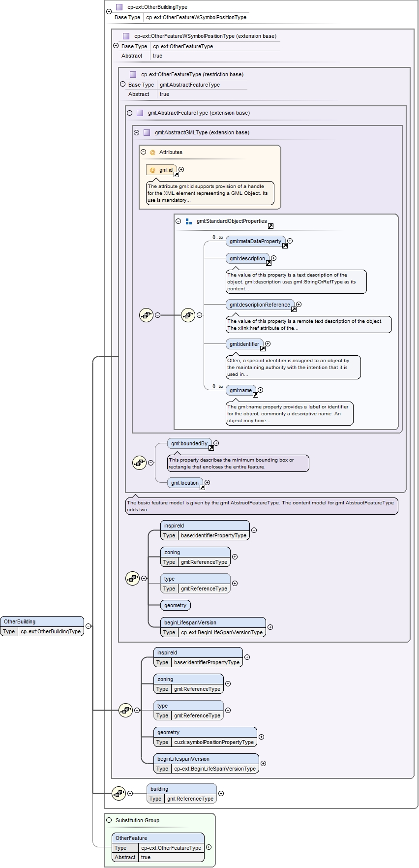This screenshot has width=419, height=868.
Task: Expand the building ReferenceType element
Action: pyautogui.click(x=221, y=793)
